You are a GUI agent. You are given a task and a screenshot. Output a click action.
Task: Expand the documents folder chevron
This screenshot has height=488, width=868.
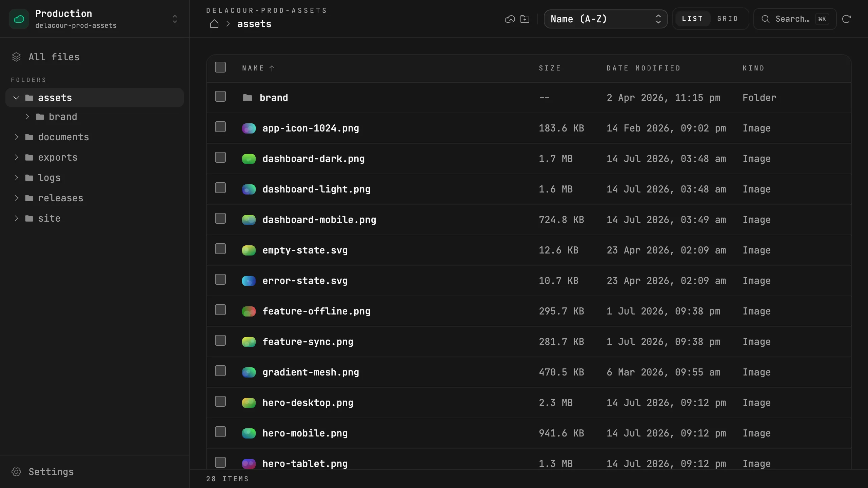16,137
